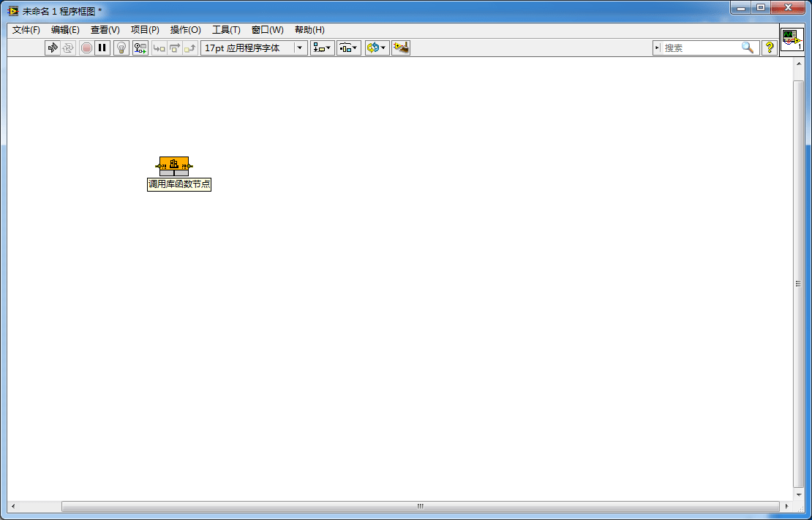Click the Clean Up Diagram icon
This screenshot has width=812, height=520.
click(401, 48)
